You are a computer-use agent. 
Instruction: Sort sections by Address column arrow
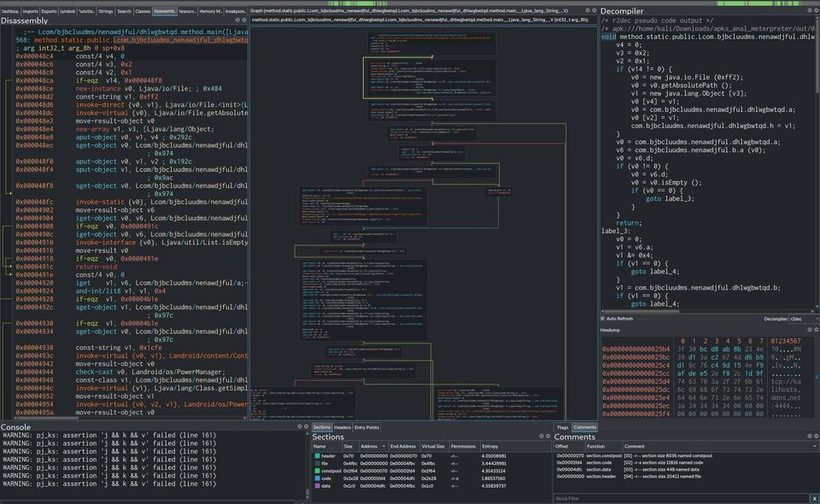[384, 447]
